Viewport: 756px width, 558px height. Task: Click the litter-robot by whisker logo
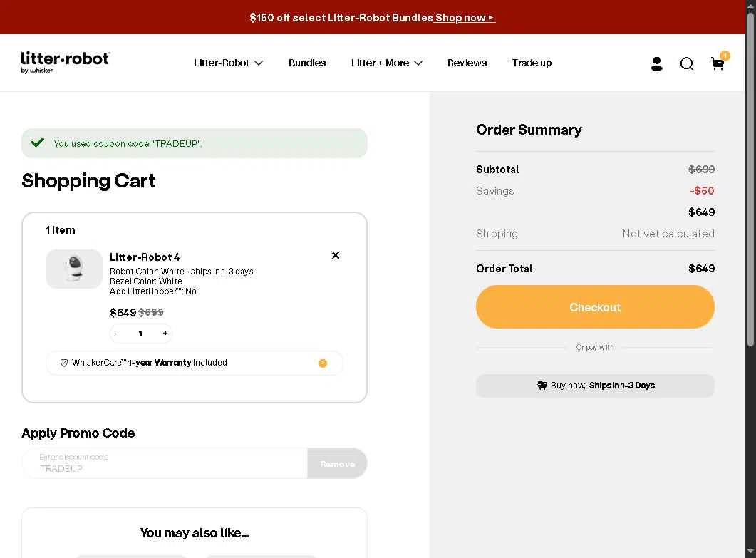point(65,62)
